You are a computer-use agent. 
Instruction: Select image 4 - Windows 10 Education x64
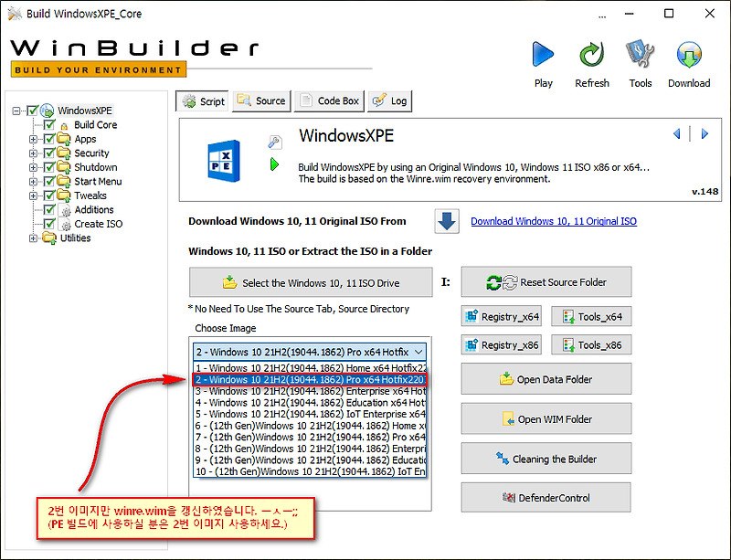click(310, 402)
